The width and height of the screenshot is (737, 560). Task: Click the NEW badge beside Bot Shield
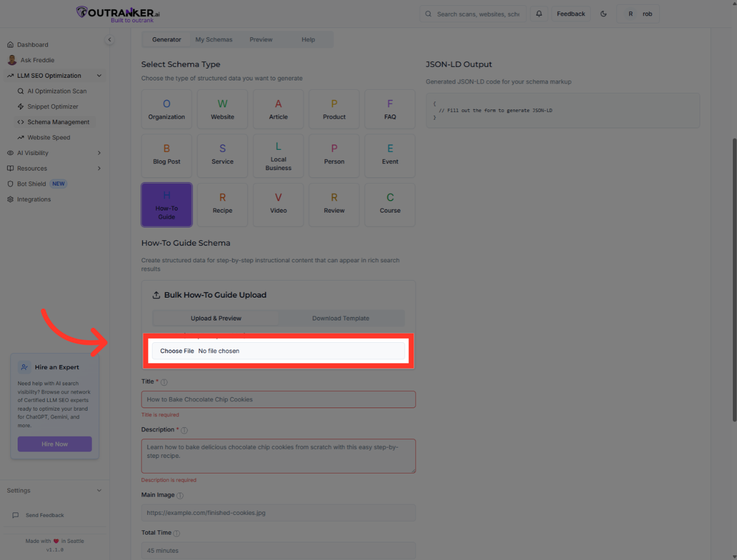coord(59,184)
